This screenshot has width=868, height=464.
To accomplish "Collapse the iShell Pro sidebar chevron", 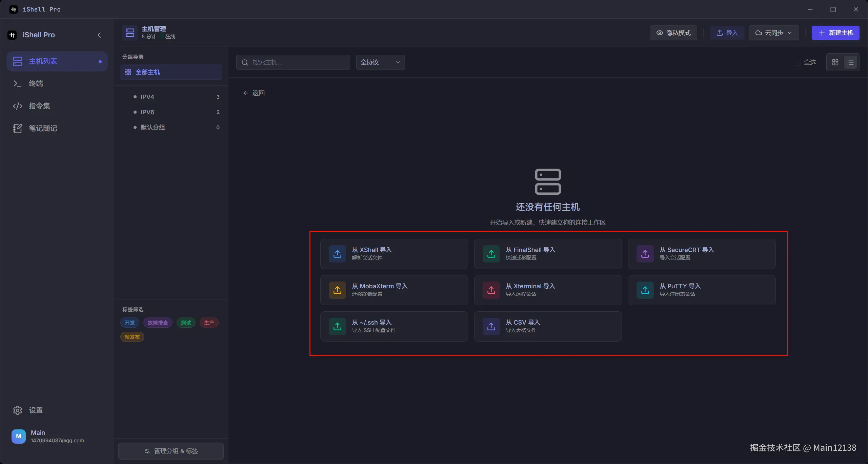I will [99, 35].
